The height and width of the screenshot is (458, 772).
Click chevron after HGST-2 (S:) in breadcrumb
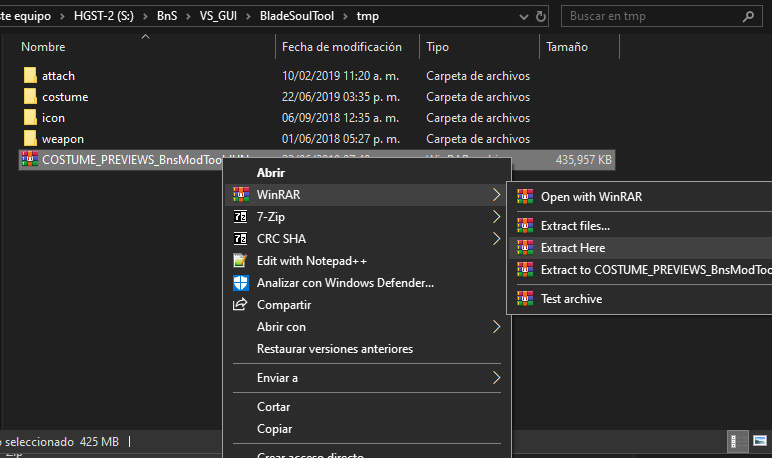coord(145,17)
